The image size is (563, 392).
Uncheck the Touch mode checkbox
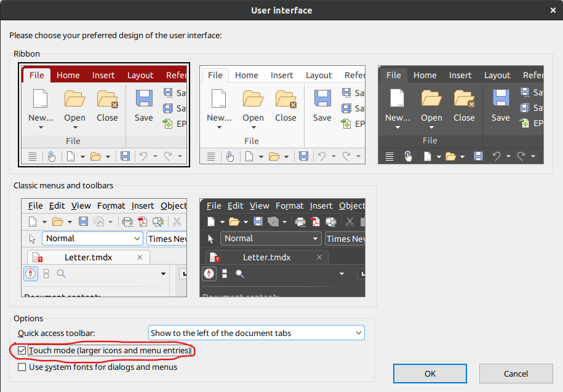click(x=22, y=351)
